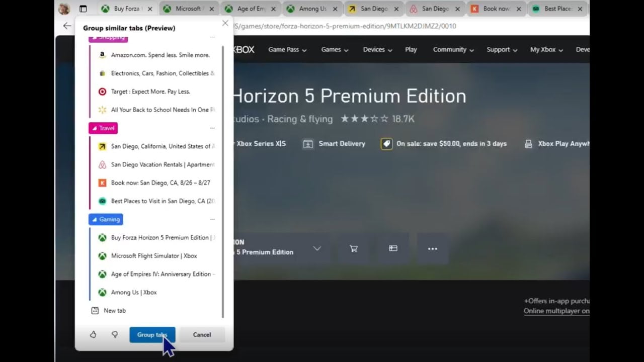Image resolution: width=644 pixels, height=362 pixels.
Task: Open the more options ellipsis button on page
Action: (433, 248)
